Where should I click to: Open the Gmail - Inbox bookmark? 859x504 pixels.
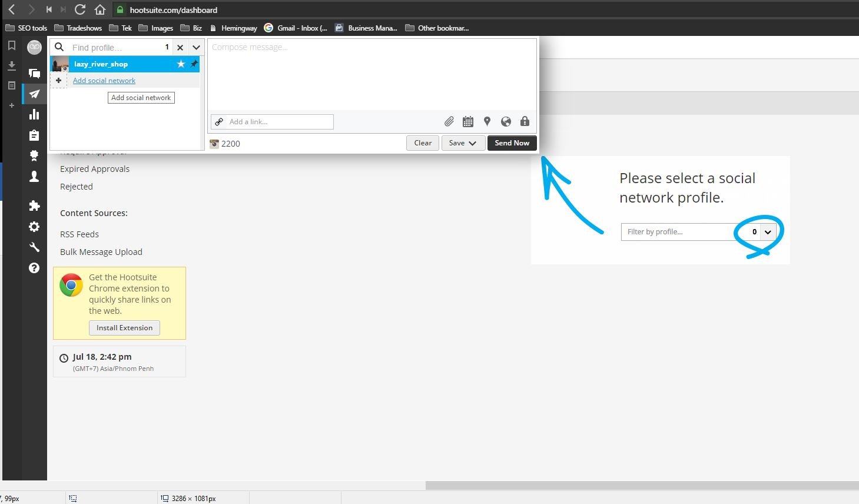(x=296, y=28)
